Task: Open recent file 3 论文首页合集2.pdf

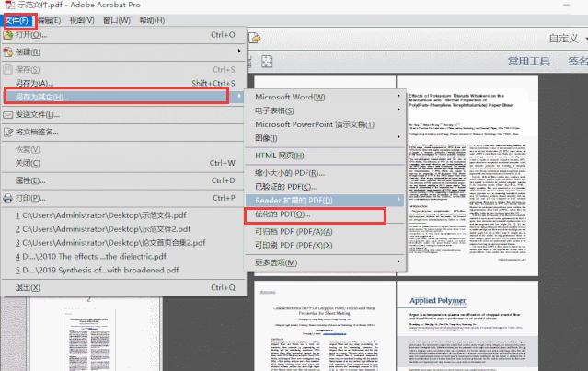Action: [x=110, y=243]
